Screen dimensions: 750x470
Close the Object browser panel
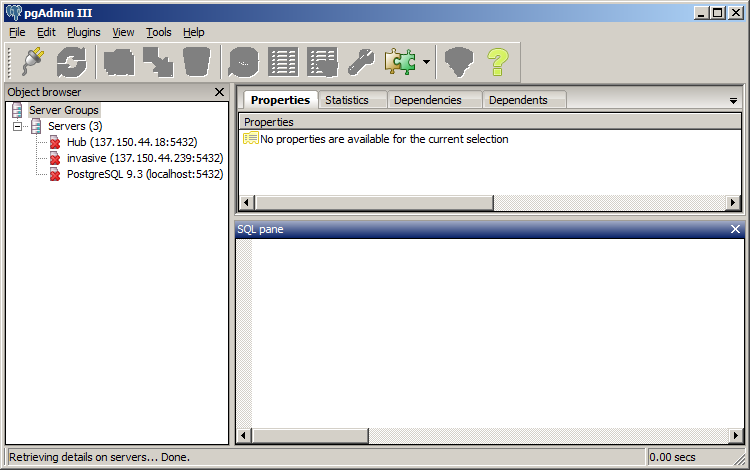(x=219, y=92)
